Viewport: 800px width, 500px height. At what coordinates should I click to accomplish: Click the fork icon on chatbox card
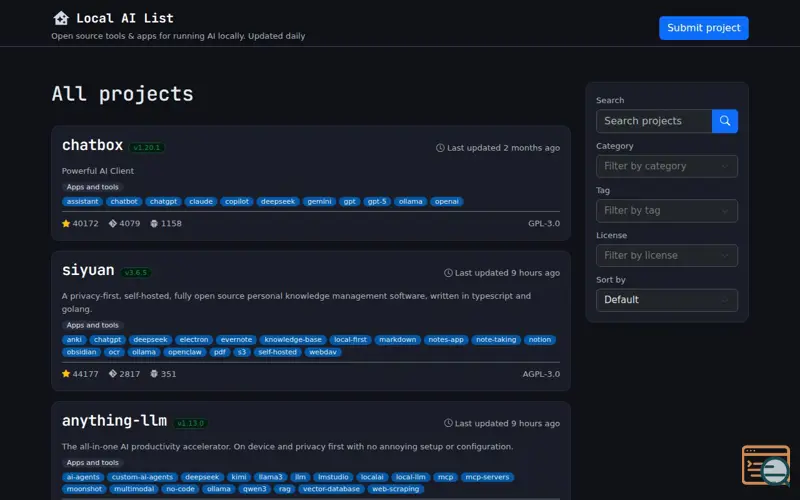(x=113, y=223)
